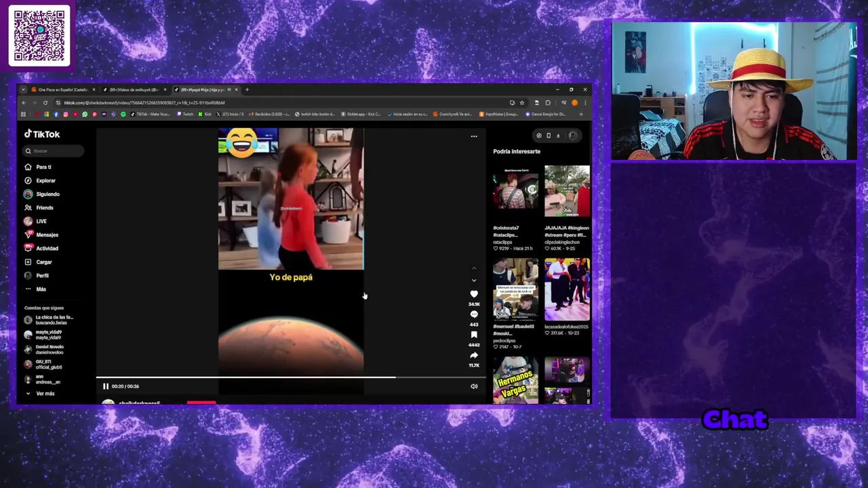This screenshot has width=868, height=488.
Task: Switch to Videos de smihuyok tab
Action: 134,89
